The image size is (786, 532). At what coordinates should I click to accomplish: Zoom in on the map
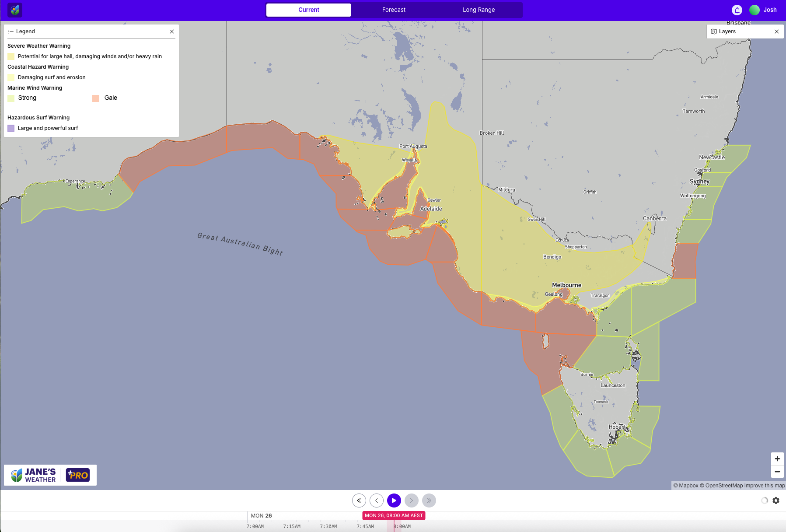[x=777, y=459]
